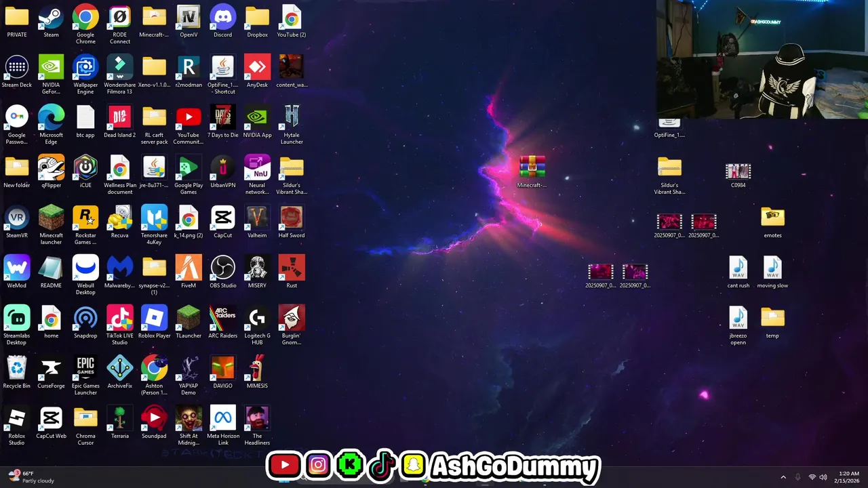Screen dimensions: 868x488
Task: Open the CurseForge shortcut
Action: 51,372
